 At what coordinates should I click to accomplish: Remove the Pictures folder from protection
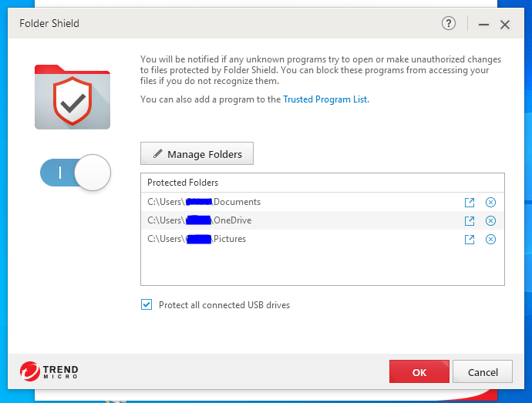tap(490, 239)
